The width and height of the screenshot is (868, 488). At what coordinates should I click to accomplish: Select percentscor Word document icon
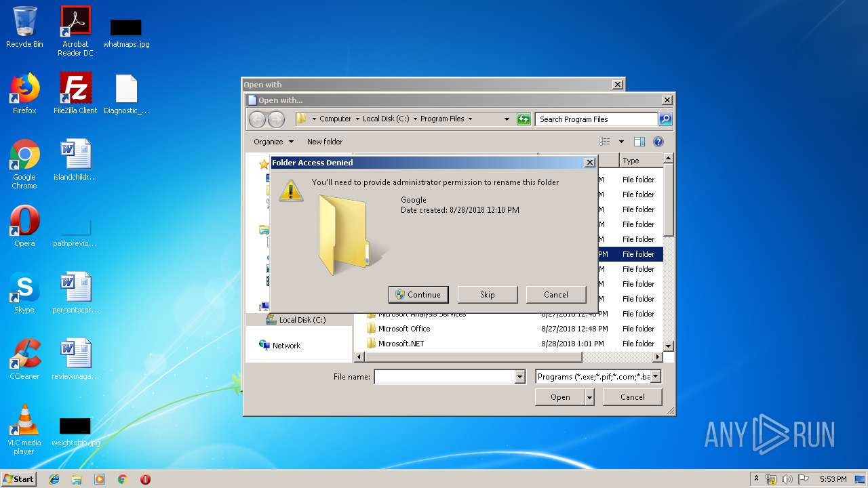(x=75, y=293)
